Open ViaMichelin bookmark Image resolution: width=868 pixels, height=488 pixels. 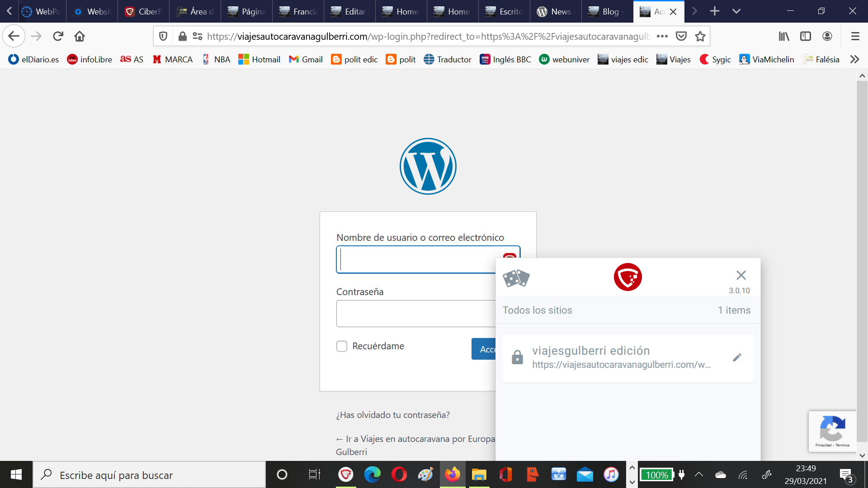point(767,59)
